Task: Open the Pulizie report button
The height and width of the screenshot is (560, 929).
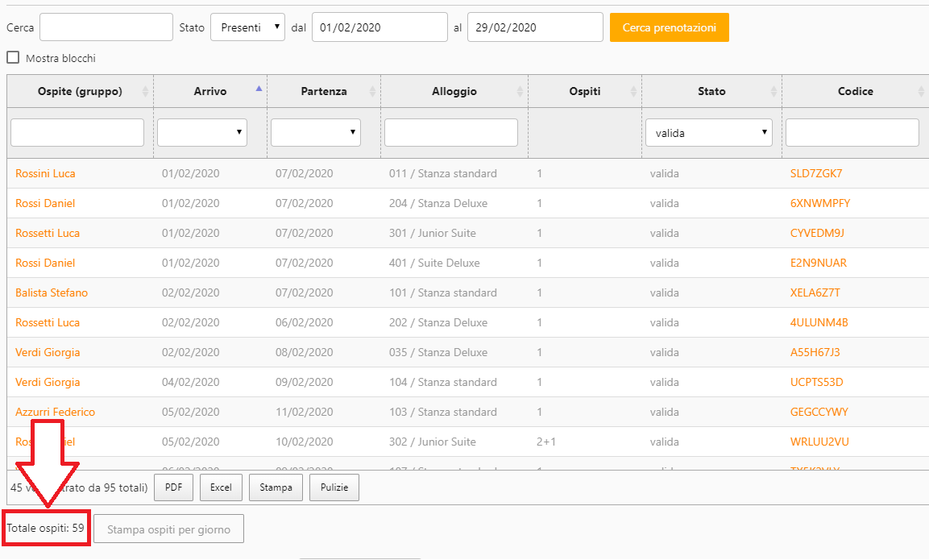Action: tap(334, 487)
